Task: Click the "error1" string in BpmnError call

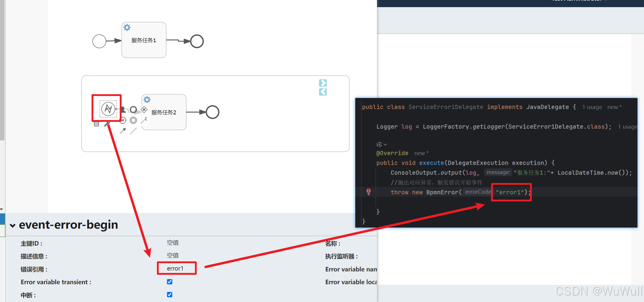Action: (510, 192)
